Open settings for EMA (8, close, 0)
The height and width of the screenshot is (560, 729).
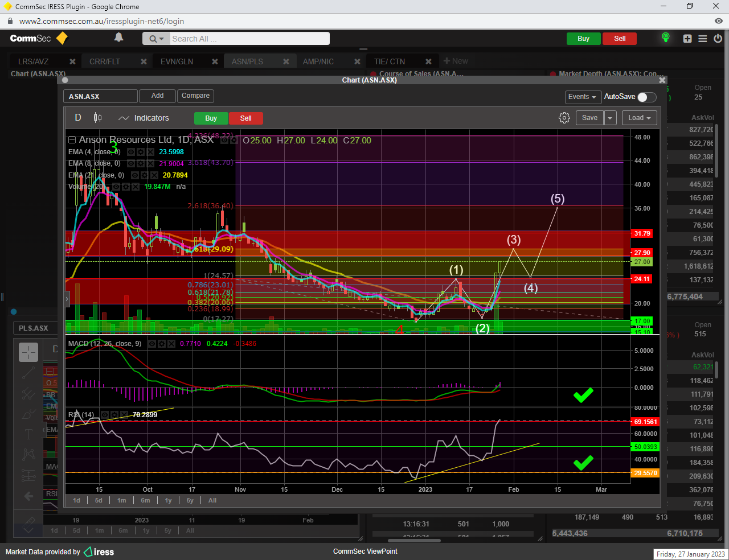coord(141,163)
